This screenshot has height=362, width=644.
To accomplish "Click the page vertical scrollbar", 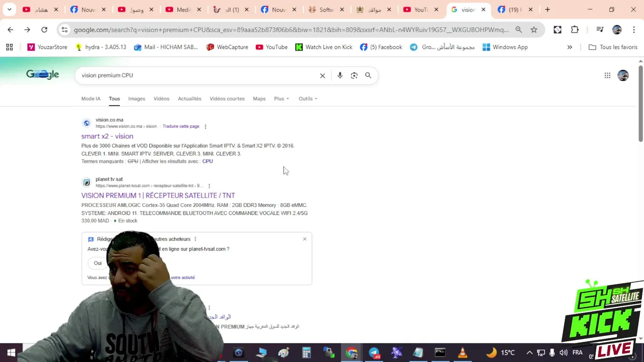I will [x=640, y=103].
